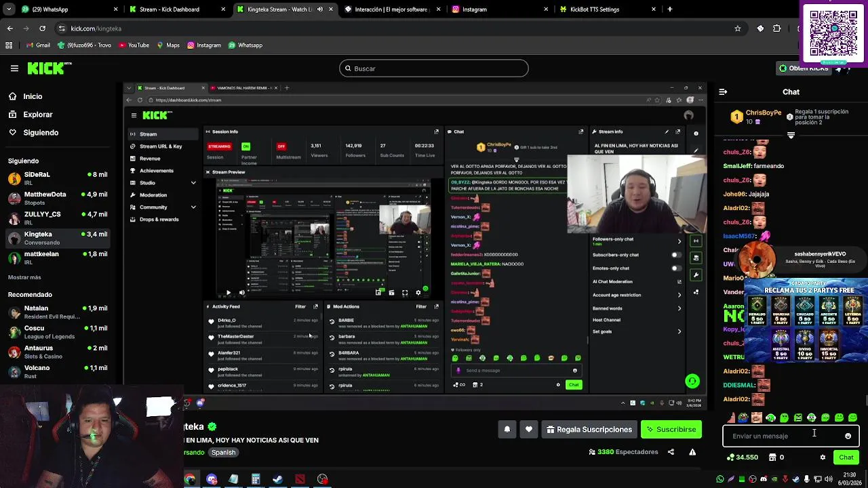This screenshot has width=868, height=488.
Task: Open YouTube bookmark
Action: point(134,45)
